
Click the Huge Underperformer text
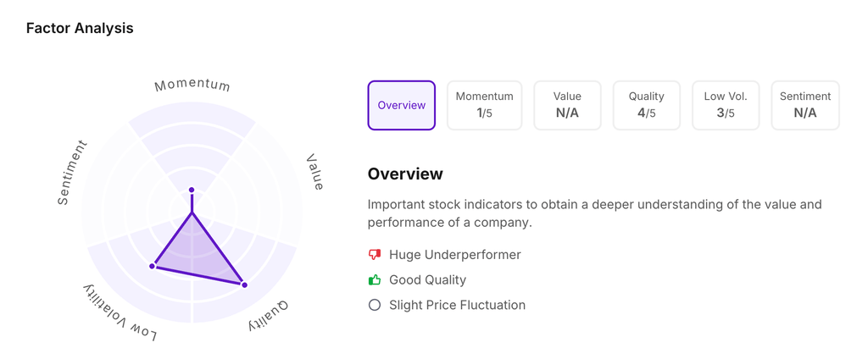tap(454, 254)
